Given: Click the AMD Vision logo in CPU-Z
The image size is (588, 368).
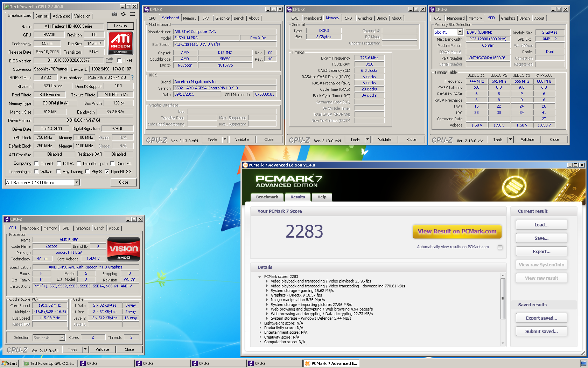Looking at the screenshot, I should (124, 249).
